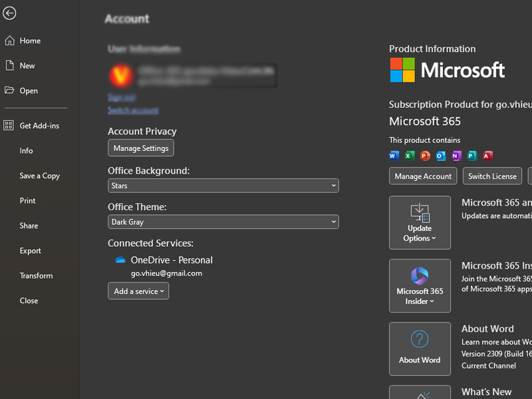Click the Publisher app icon in product list
The width and height of the screenshot is (532, 399).
[x=472, y=156]
